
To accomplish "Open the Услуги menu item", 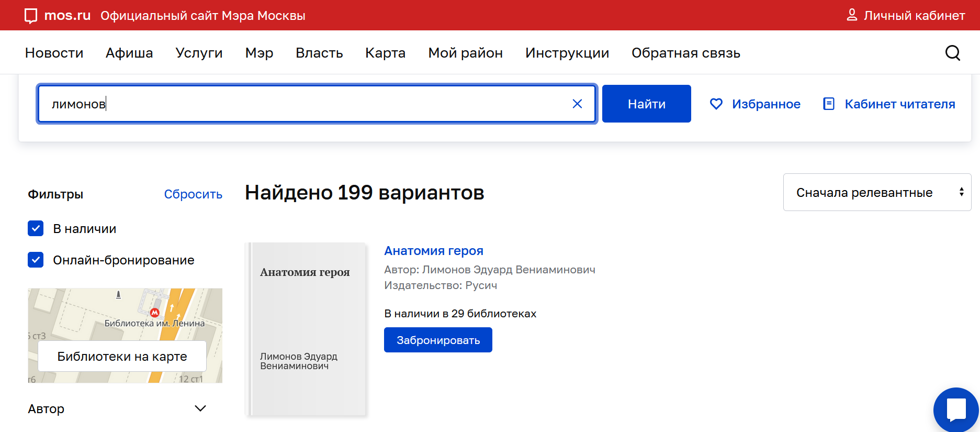I will (199, 53).
